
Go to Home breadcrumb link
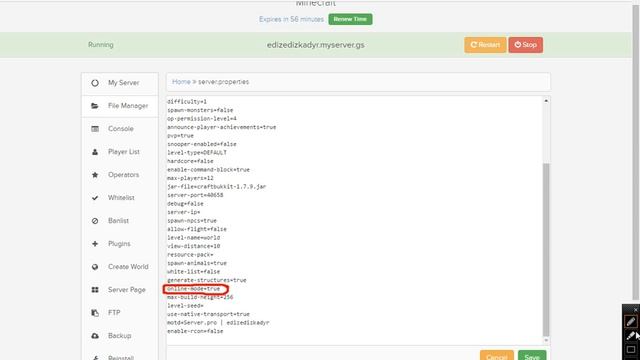[x=181, y=82]
